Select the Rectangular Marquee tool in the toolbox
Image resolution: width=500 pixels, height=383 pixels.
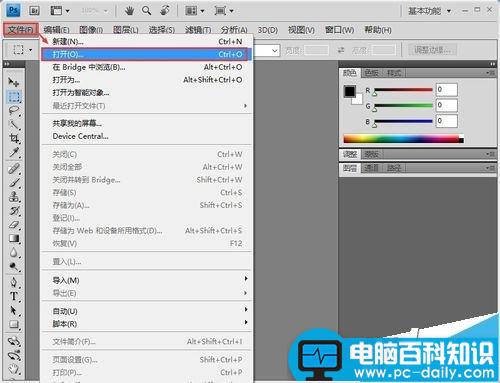tap(14, 96)
